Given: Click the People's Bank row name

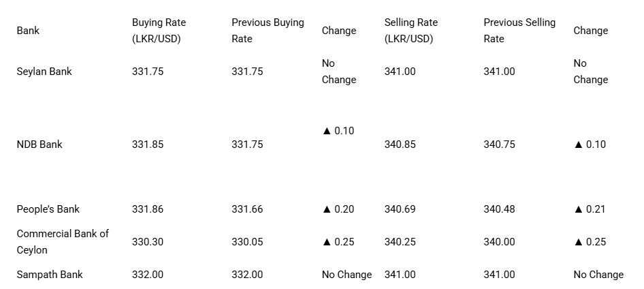Looking at the screenshot, I should pos(48,209).
